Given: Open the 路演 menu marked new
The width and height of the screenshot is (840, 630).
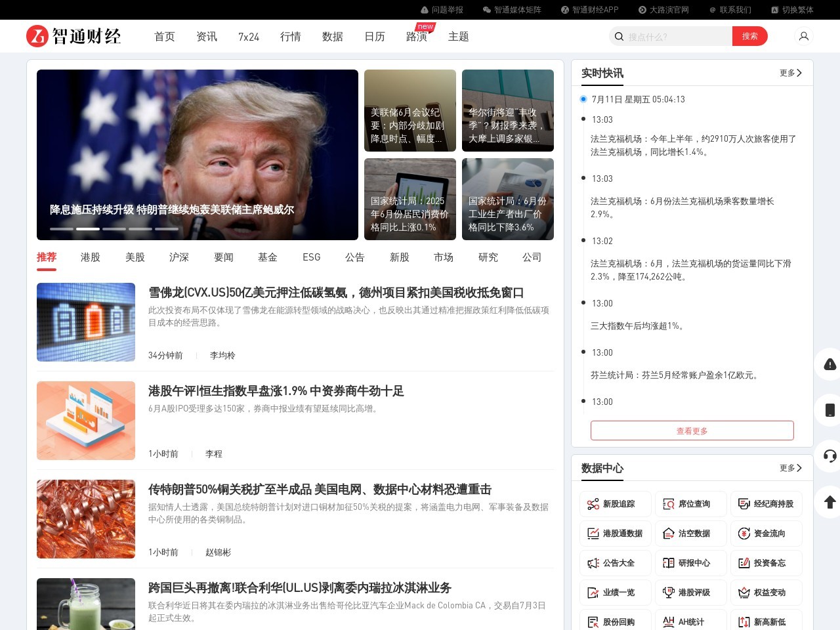Looking at the screenshot, I should click(417, 37).
